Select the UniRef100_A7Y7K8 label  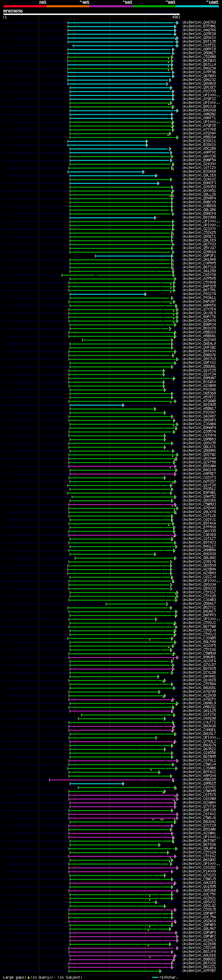point(199,129)
